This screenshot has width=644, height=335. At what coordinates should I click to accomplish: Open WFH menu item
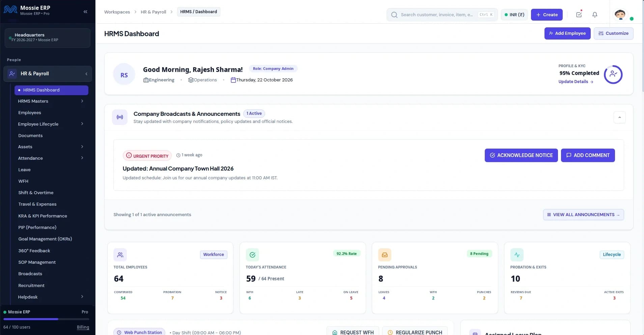click(23, 181)
